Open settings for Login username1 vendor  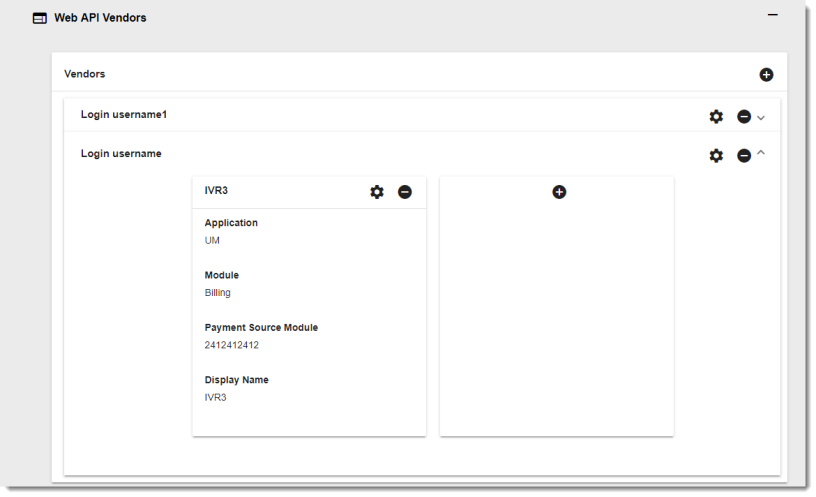click(716, 116)
